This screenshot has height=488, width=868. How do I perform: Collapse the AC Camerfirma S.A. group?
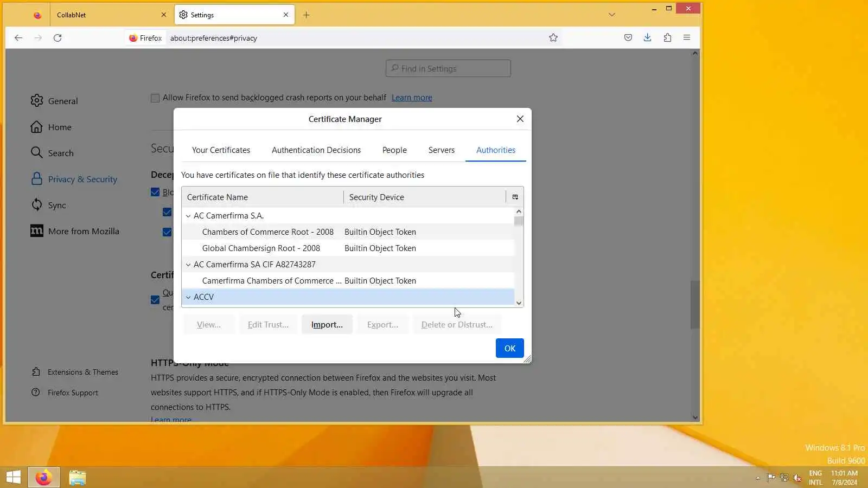(188, 216)
